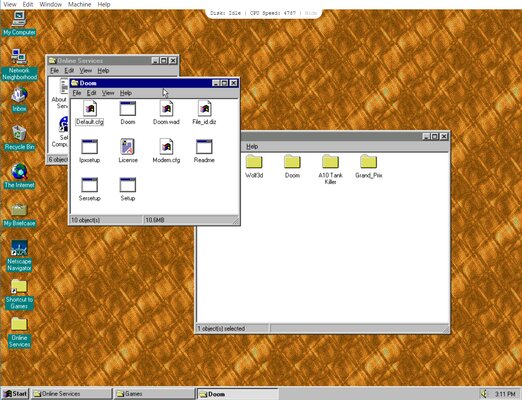Open Help menu in the Games window

pos(252,146)
